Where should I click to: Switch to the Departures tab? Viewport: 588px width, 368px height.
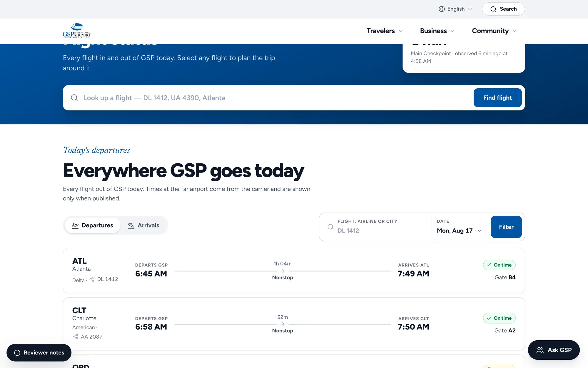(93, 226)
